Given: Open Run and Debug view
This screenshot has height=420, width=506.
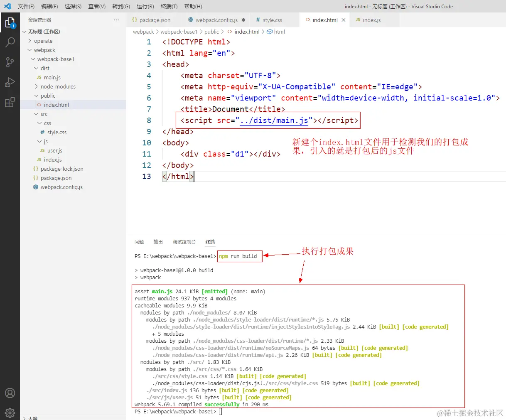Looking at the screenshot, I should pyautogui.click(x=10, y=82).
